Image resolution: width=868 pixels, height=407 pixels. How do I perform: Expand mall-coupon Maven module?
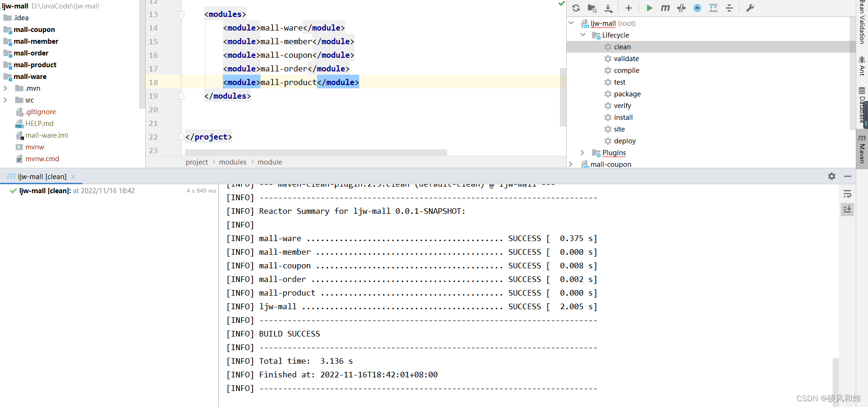(x=571, y=164)
